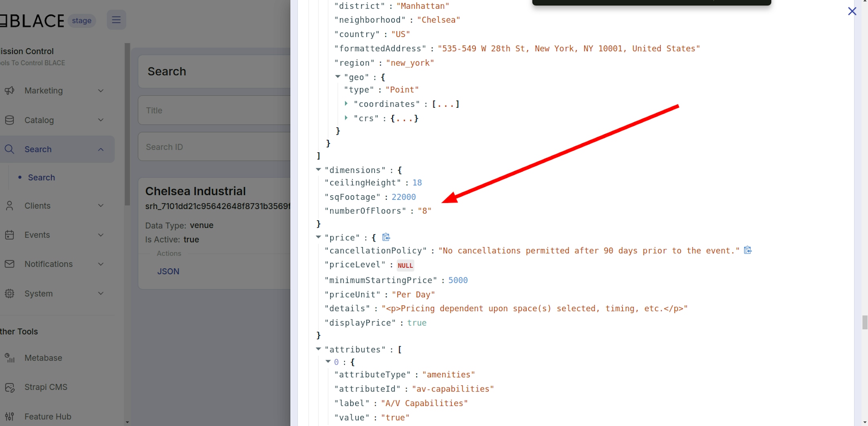
Task: Expand the crs object node
Action: pos(346,118)
